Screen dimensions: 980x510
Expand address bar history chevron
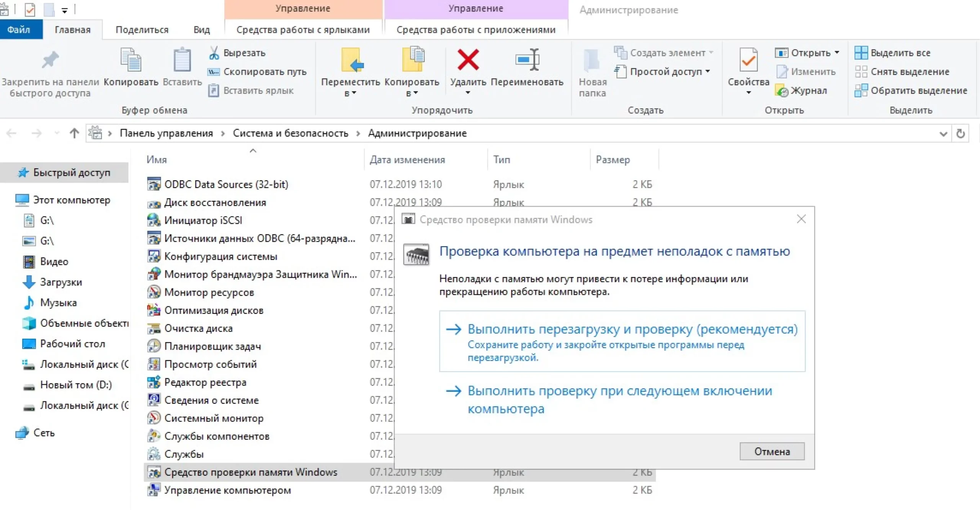coord(943,133)
